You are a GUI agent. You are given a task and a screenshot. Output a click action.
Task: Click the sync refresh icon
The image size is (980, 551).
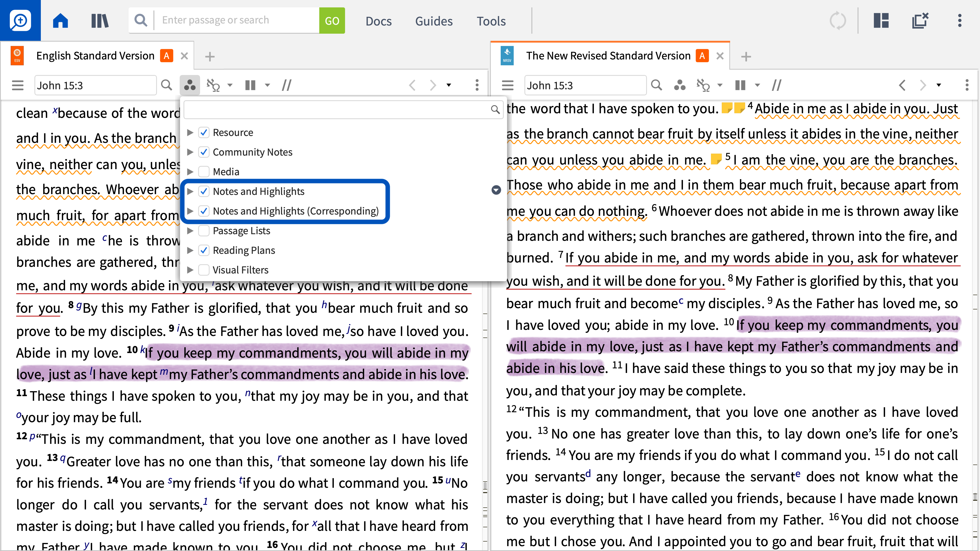click(838, 20)
